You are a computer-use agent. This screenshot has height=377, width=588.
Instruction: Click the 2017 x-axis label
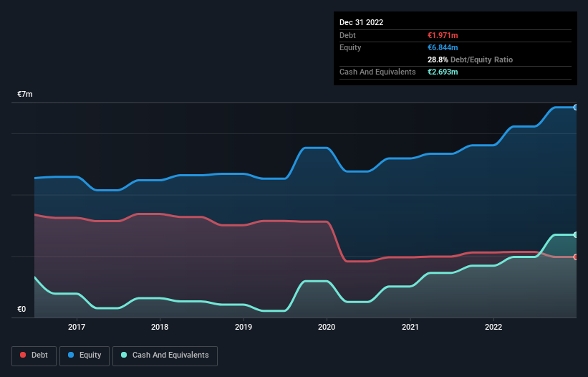click(x=77, y=327)
